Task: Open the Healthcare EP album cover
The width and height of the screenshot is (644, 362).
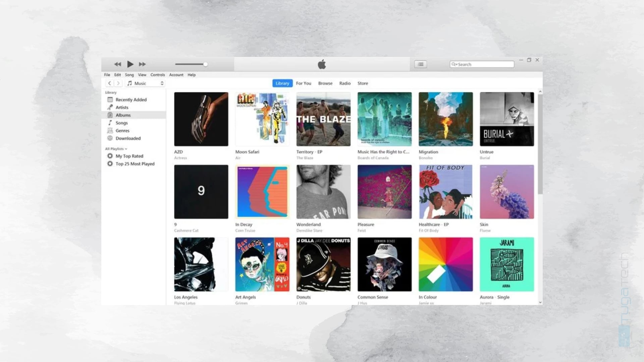Action: pos(446,192)
